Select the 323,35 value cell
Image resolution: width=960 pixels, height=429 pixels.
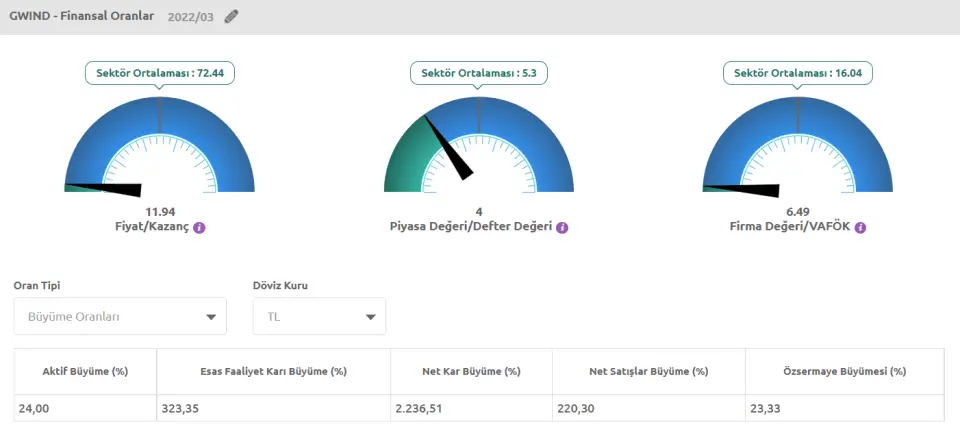pyautogui.click(x=181, y=408)
